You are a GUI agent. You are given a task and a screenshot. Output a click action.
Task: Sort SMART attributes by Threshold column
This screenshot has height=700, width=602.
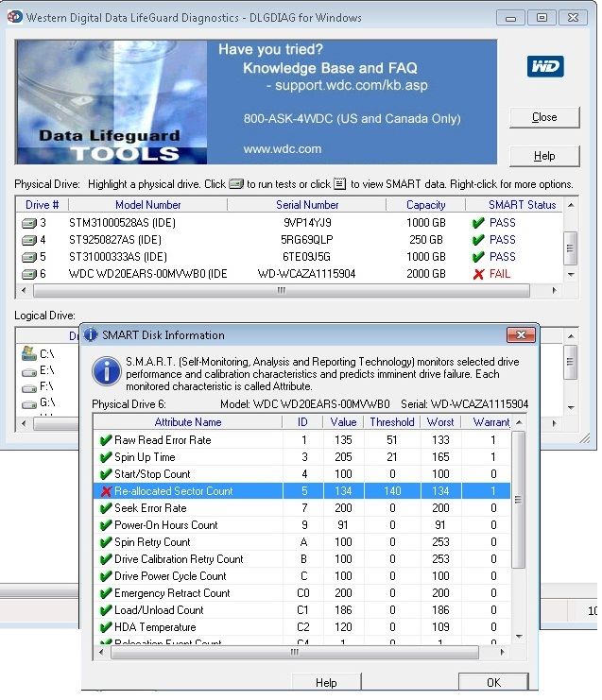pyautogui.click(x=391, y=422)
